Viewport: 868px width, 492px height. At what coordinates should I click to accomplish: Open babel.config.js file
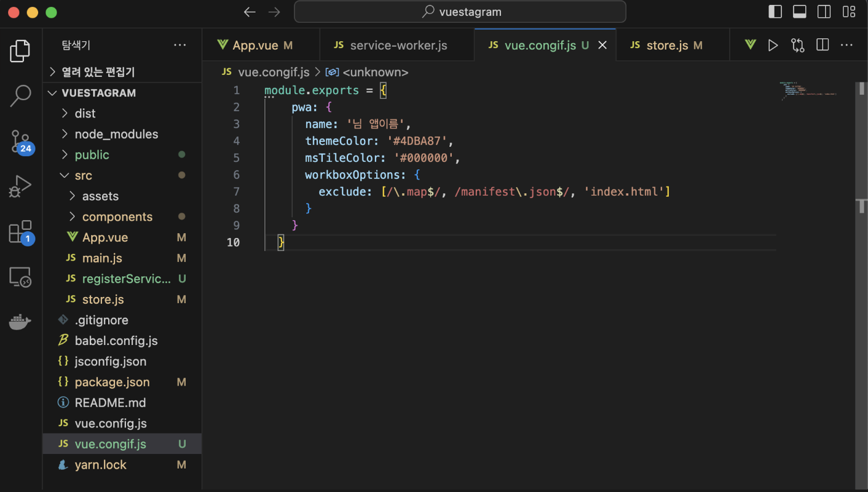click(122, 341)
